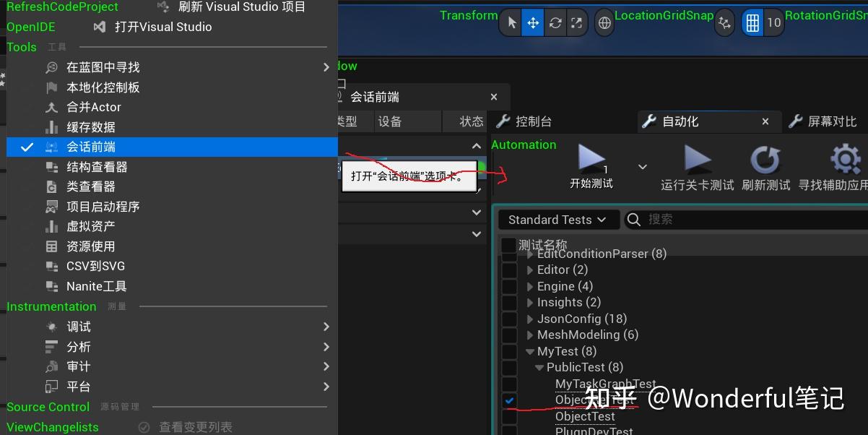
Task: Activate the select mode arrow tool
Action: coord(512,23)
